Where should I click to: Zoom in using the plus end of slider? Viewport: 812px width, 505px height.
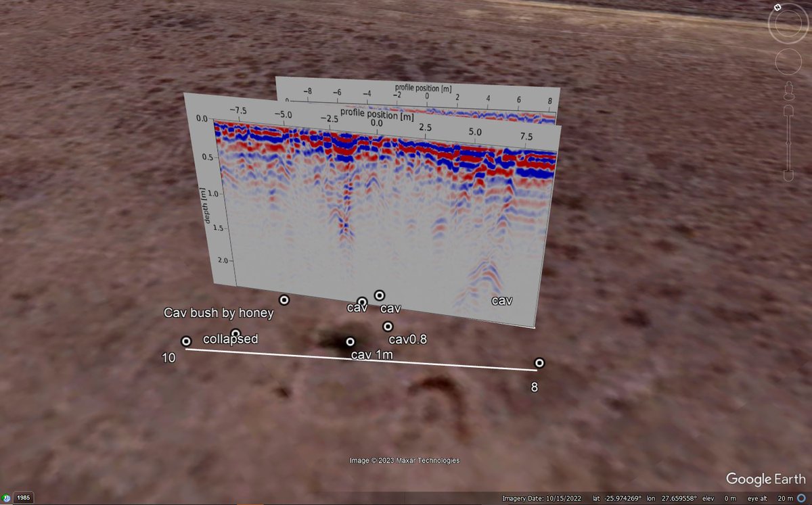(788, 110)
